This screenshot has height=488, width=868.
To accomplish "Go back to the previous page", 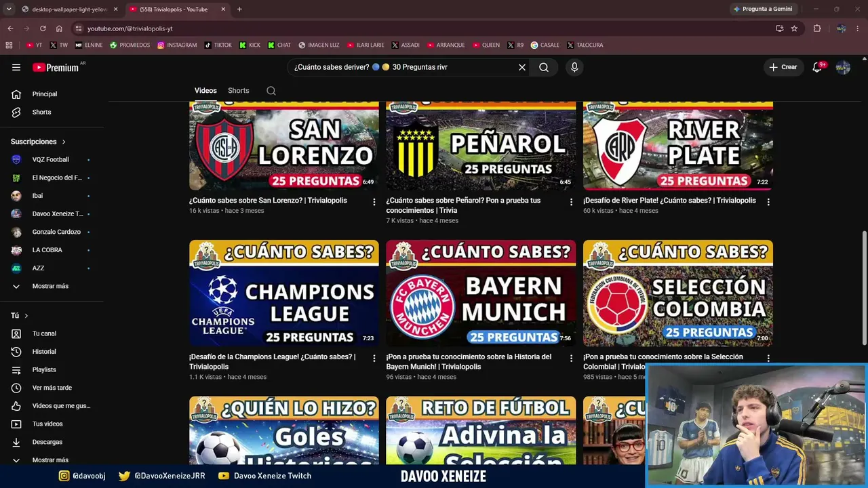I will click(x=10, y=28).
